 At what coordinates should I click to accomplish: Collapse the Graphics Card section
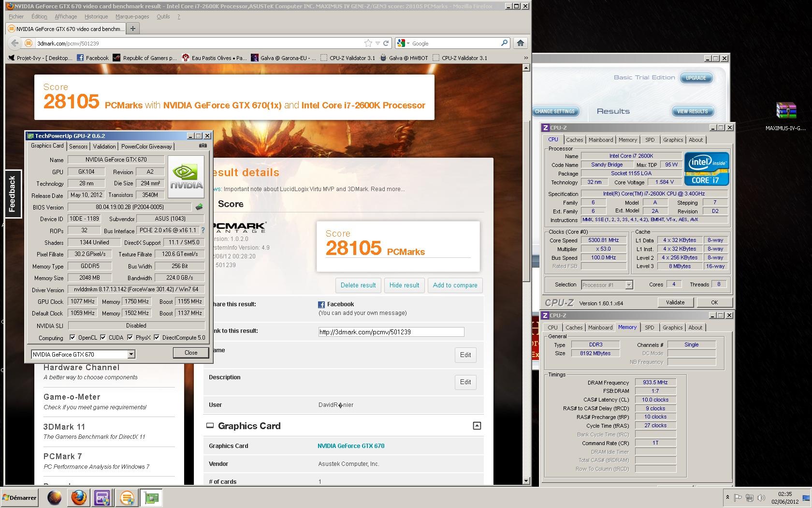[x=477, y=426]
